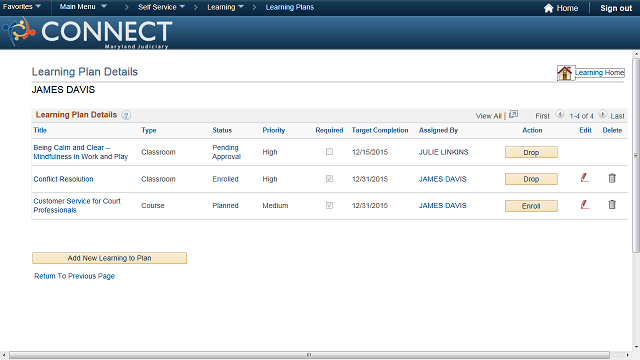This screenshot has width=640, height=360.
Task: Drop the Being Calm and Clear class
Action: coord(531,152)
